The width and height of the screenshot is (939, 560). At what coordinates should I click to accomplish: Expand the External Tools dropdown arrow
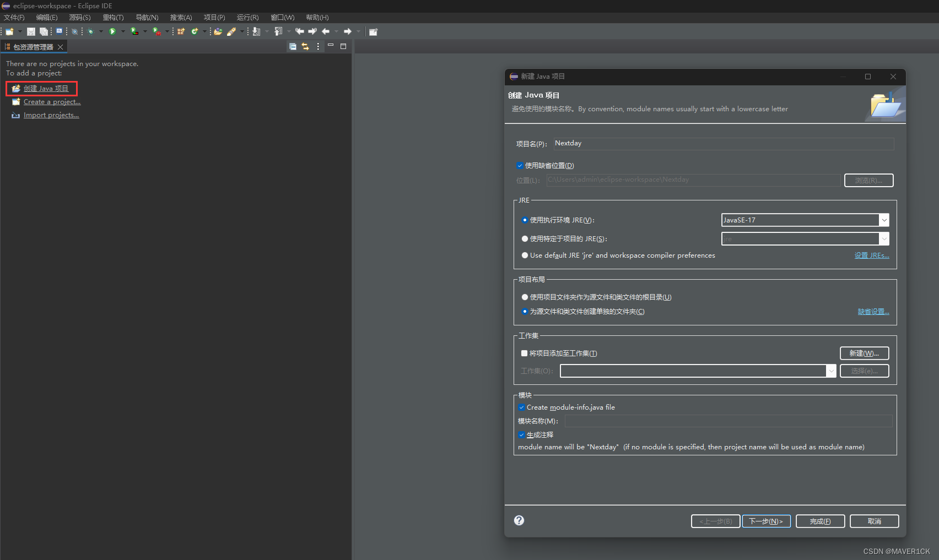coord(167,31)
